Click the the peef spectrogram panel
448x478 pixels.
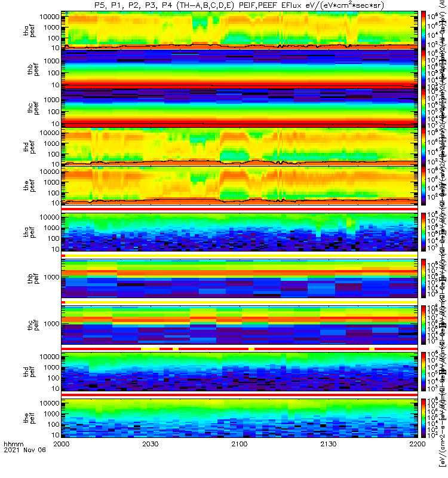tap(240, 185)
